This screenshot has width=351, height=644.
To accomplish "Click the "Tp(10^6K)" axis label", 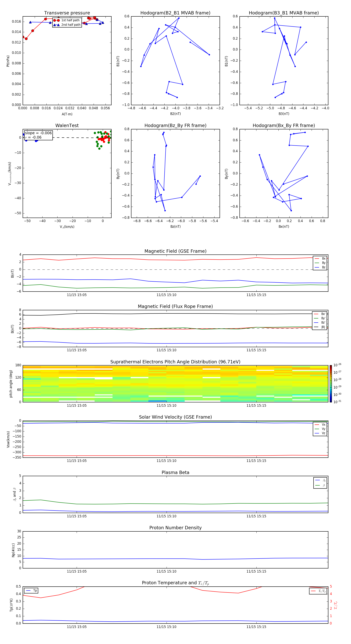I will click(x=11, y=605).
